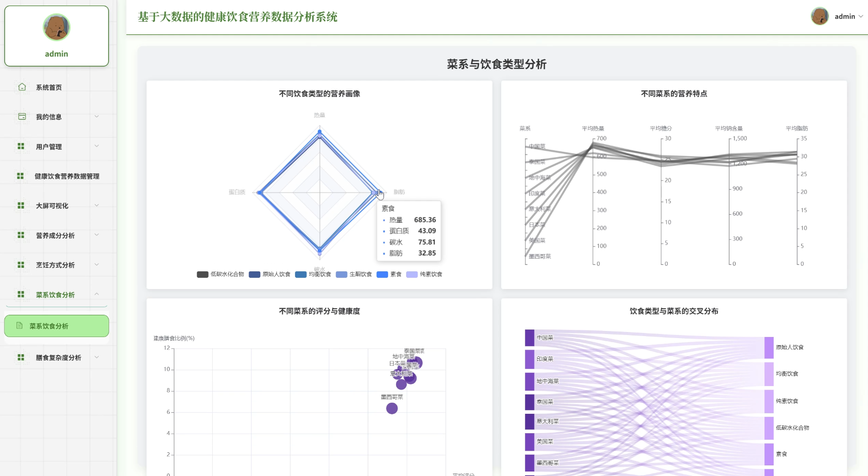Image resolution: width=868 pixels, height=476 pixels.
Task: Click the 不同菜系的营养特点 chart title
Action: coord(674,93)
